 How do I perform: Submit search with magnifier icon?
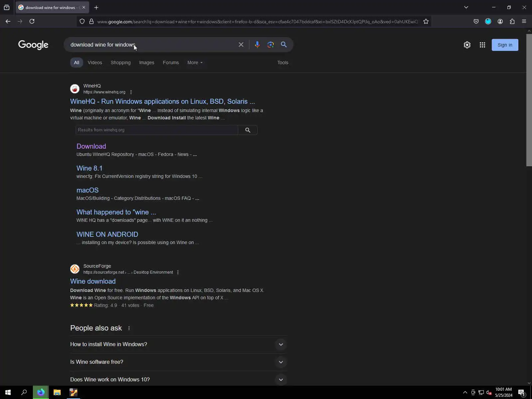(284, 45)
